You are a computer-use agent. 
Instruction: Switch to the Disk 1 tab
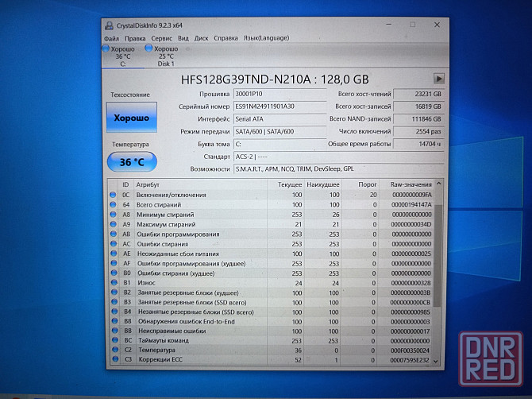tap(166, 56)
